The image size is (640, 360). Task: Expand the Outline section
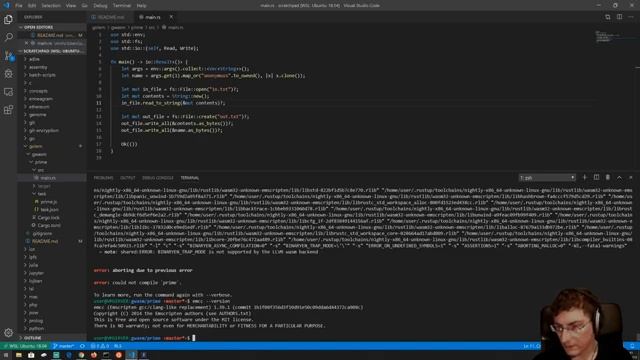click(x=52, y=338)
